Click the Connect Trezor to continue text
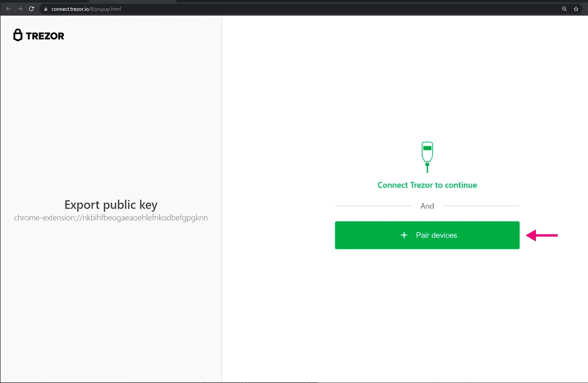 (427, 185)
